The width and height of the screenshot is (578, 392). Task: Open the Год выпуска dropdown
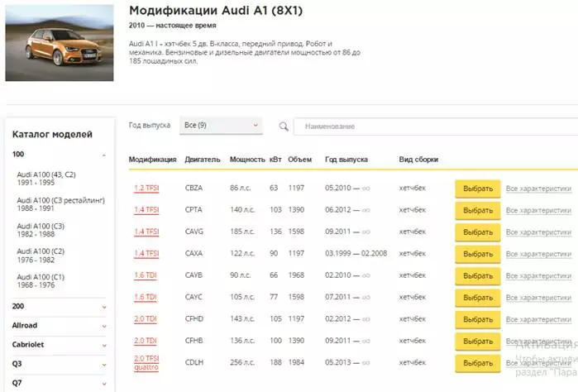(x=221, y=126)
